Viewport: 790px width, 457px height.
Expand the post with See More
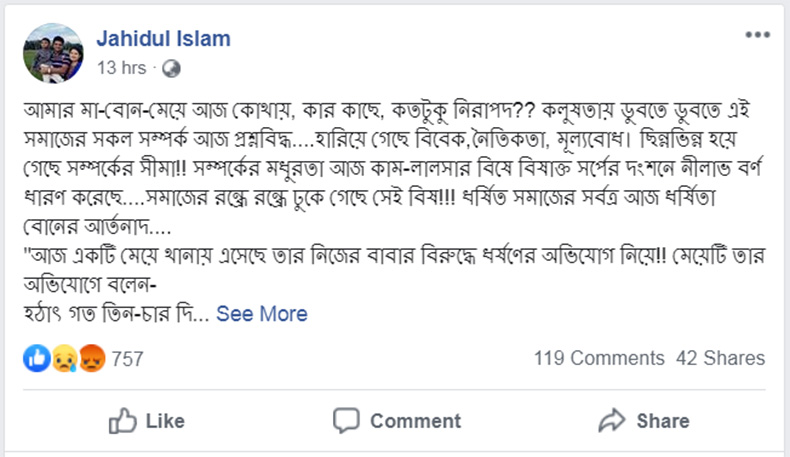262,314
